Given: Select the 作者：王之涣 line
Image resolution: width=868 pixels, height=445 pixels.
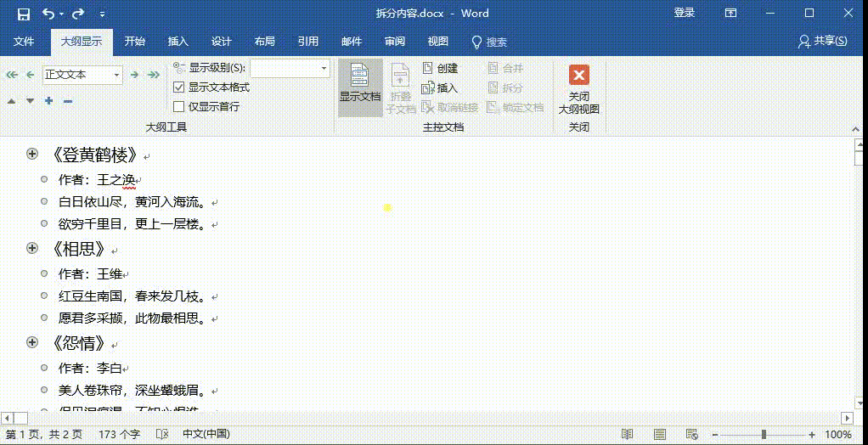Looking at the screenshot, I should click(97, 180).
